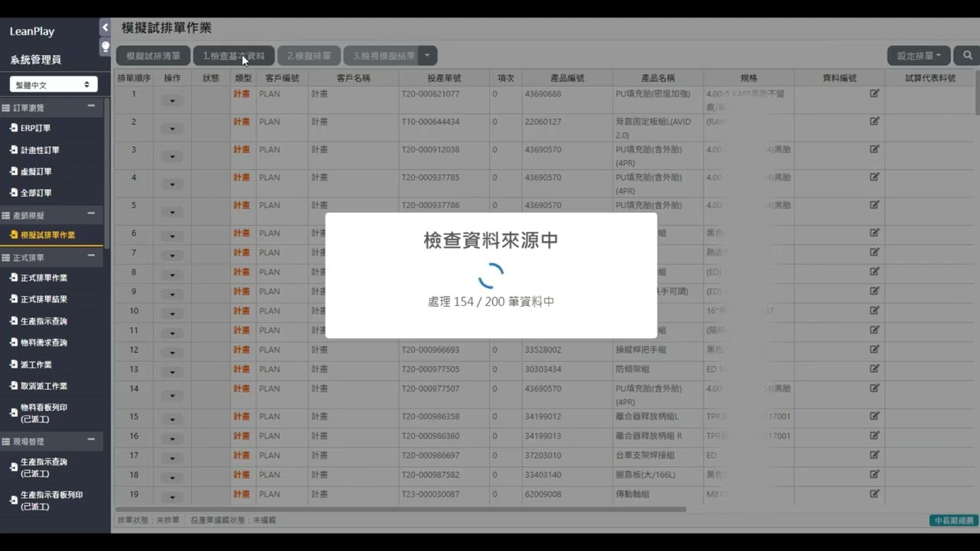Click the 中長期規劃 badge

(953, 520)
